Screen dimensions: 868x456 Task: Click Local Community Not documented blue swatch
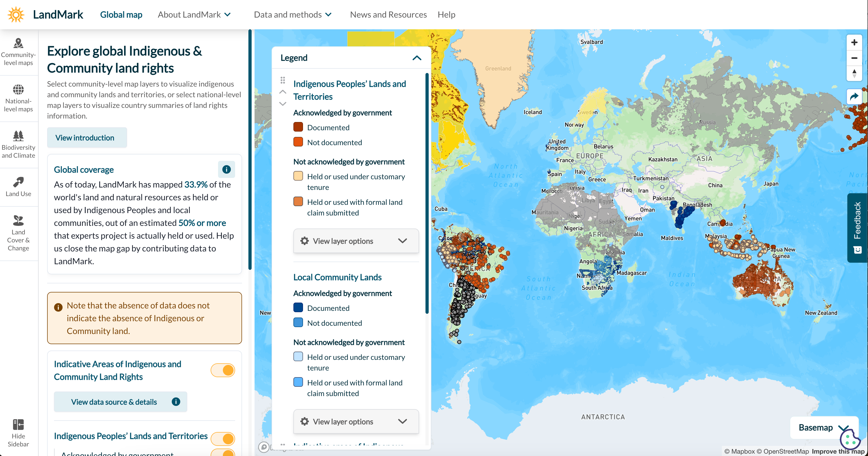click(298, 323)
